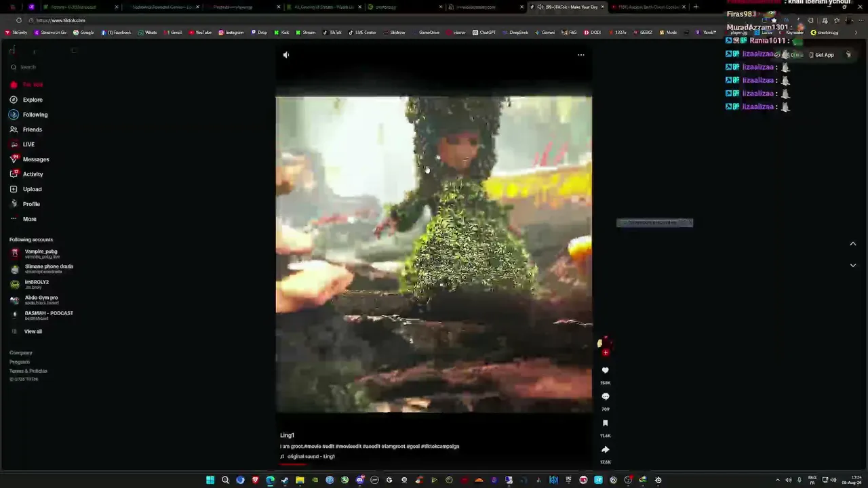Open the Instagram bookmark

point(231,33)
